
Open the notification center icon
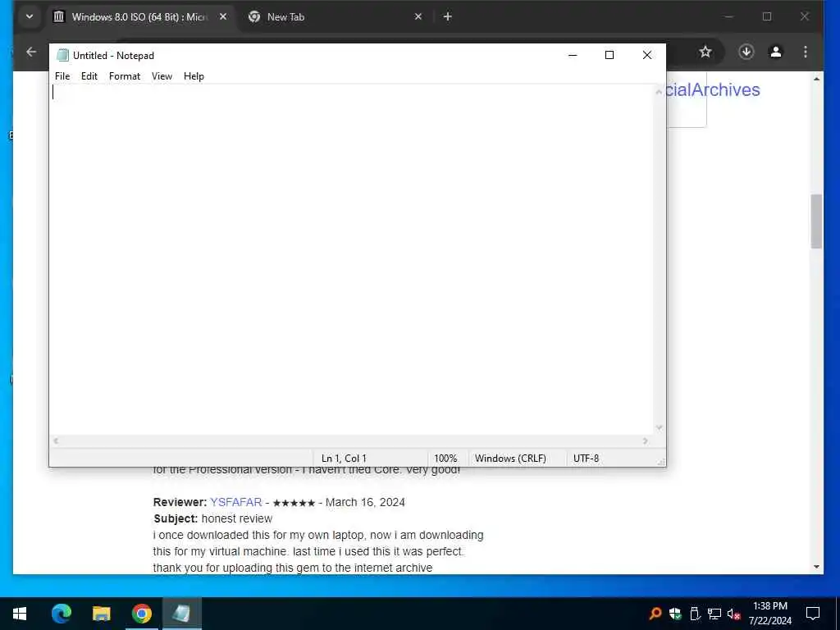click(813, 614)
